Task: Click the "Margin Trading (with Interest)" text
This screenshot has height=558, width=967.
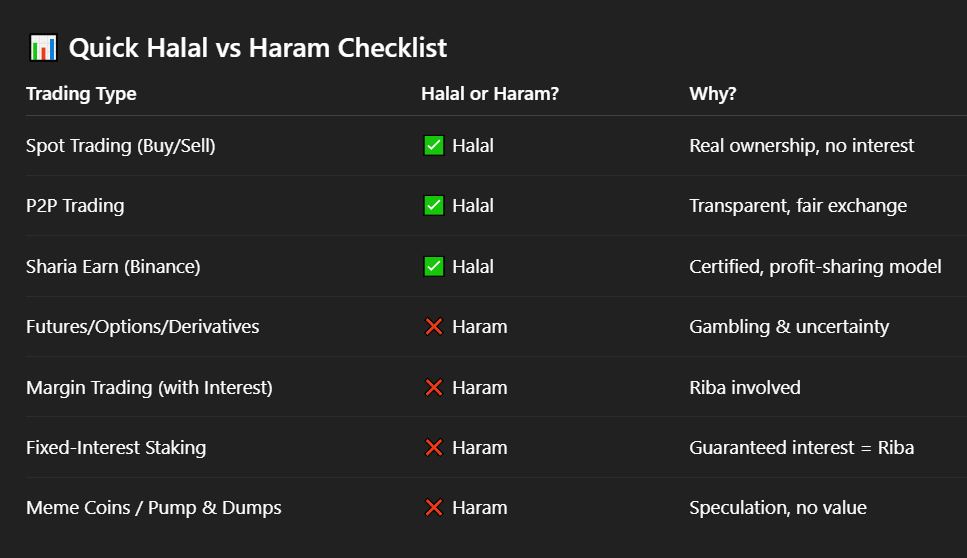Action: [149, 388]
